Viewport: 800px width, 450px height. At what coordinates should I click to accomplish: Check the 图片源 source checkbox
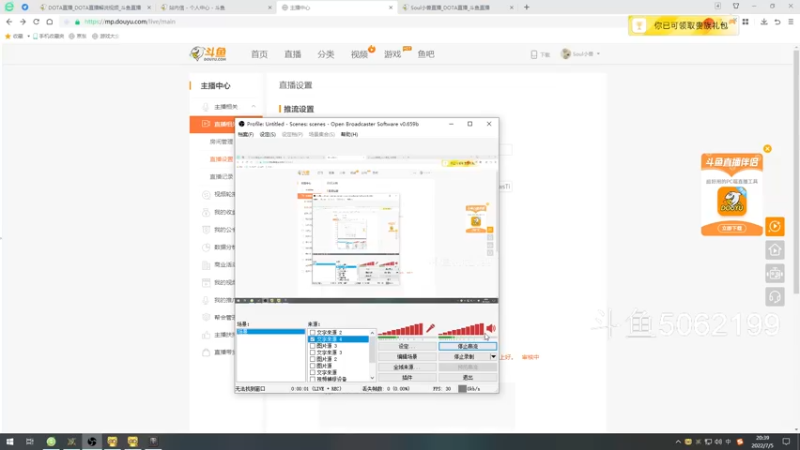(313, 366)
